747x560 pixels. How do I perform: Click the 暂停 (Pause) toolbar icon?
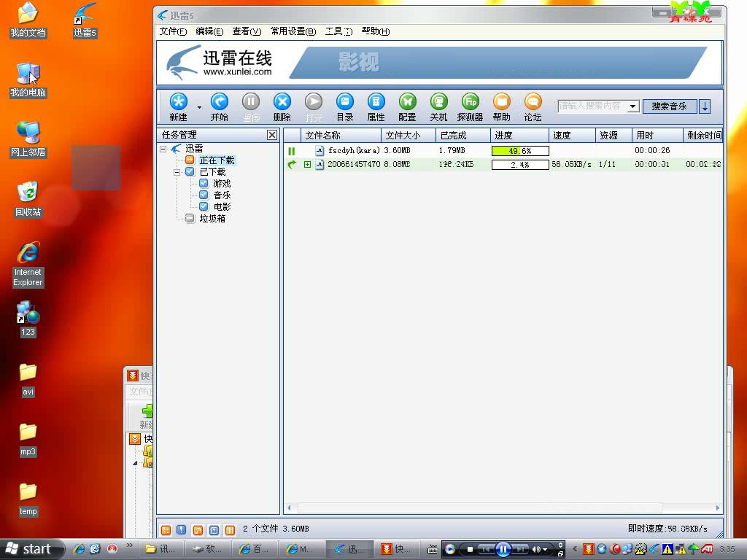click(x=251, y=107)
